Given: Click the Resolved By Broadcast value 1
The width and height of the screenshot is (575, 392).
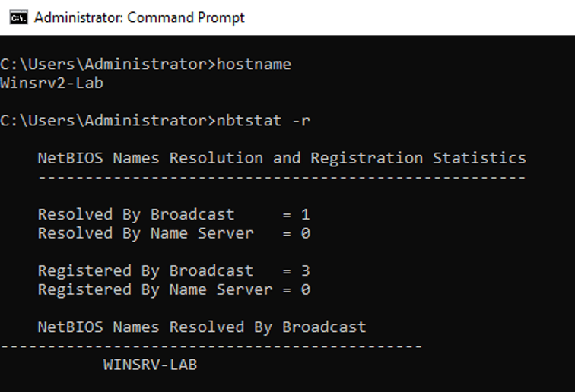Looking at the screenshot, I should coord(305,214).
